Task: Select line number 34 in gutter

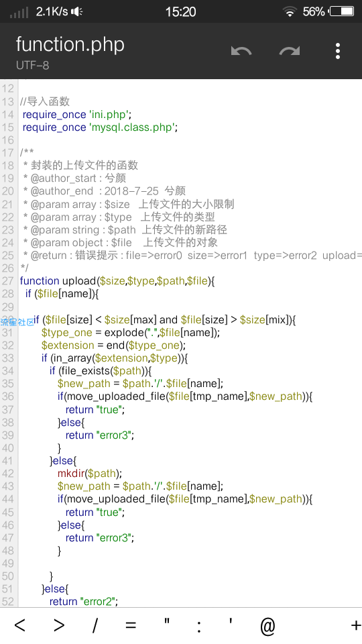Action: click(x=8, y=371)
